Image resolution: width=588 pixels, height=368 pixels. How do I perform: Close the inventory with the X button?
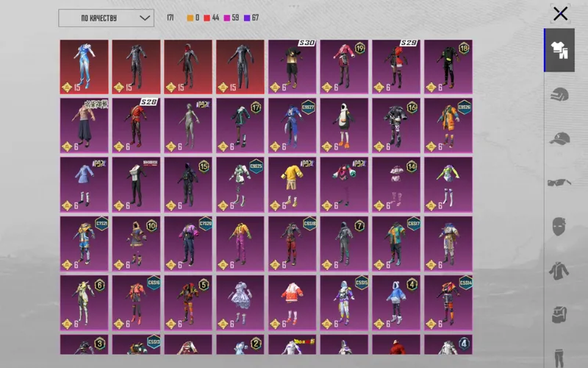click(x=560, y=14)
